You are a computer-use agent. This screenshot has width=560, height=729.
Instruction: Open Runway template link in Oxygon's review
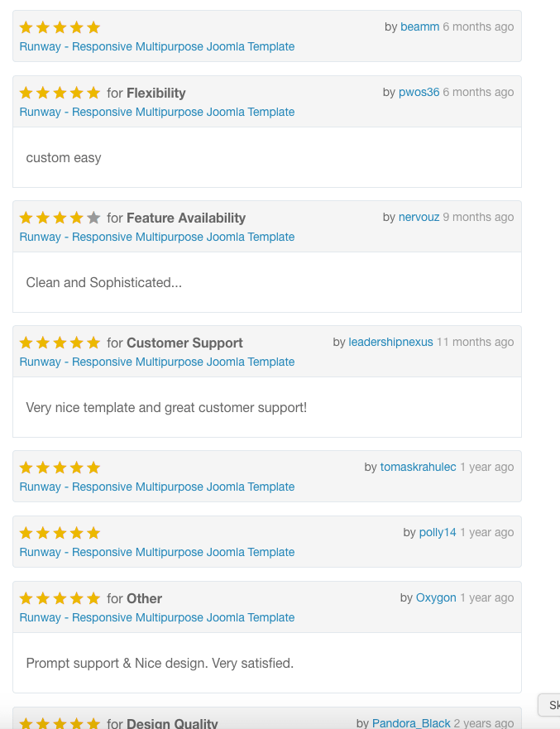tap(157, 617)
